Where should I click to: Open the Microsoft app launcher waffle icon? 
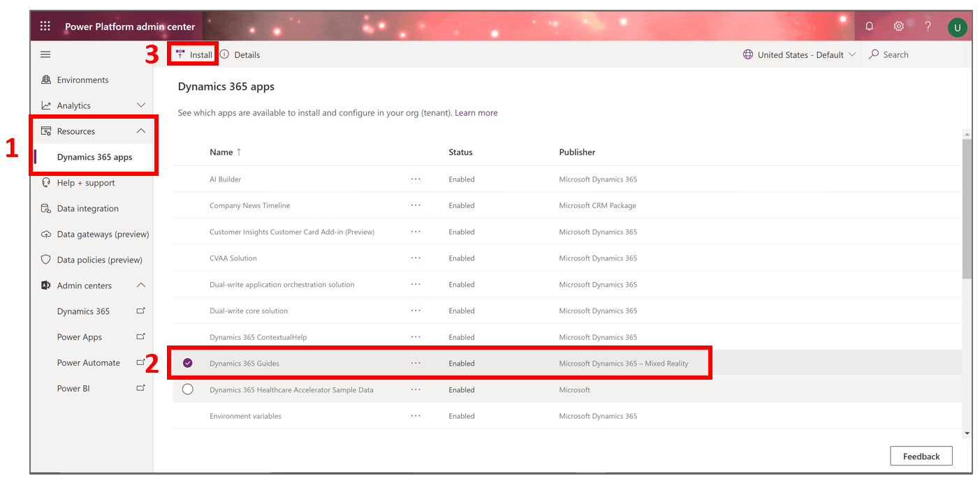pyautogui.click(x=45, y=26)
